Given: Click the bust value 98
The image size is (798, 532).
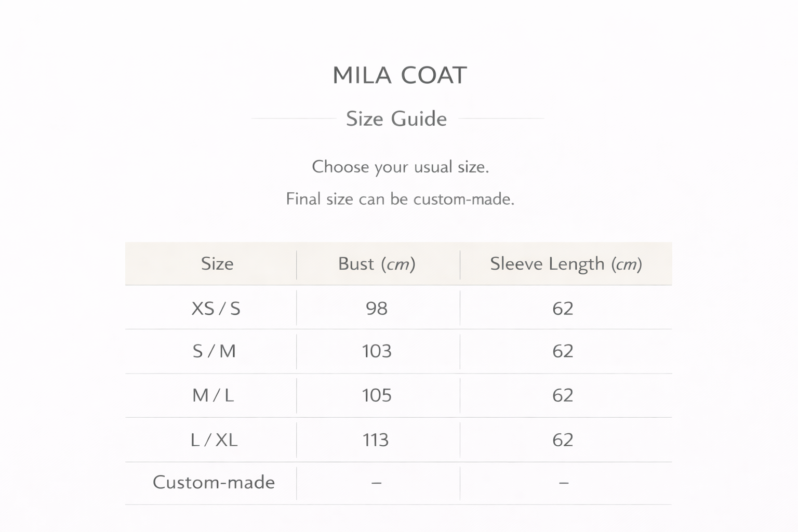Looking at the screenshot, I should tap(377, 309).
